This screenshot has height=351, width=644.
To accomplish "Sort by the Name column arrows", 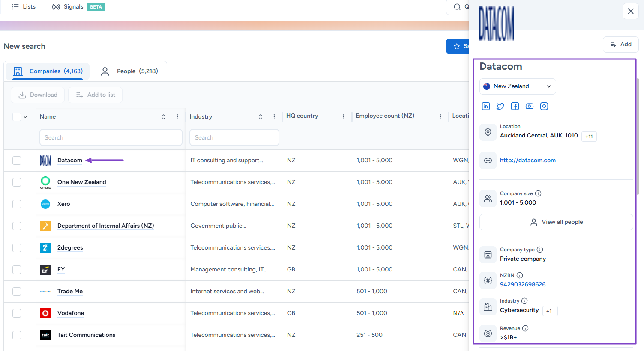I will (164, 117).
